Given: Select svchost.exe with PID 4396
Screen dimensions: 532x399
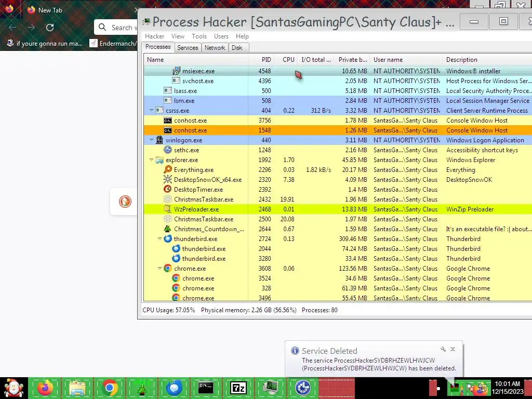Looking at the screenshot, I should coord(338,81).
